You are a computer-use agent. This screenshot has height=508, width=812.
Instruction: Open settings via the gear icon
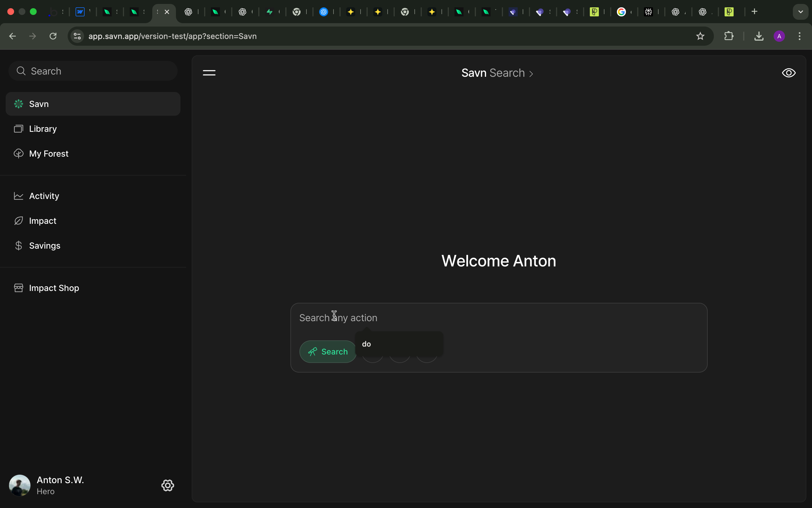coord(168,485)
